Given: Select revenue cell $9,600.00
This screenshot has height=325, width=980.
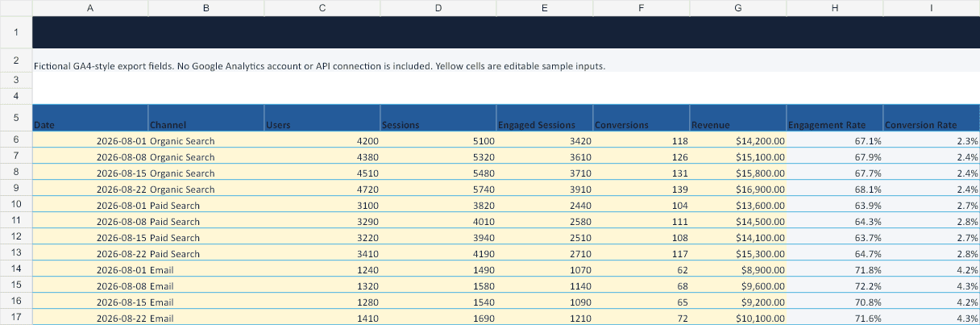Looking at the screenshot, I should coord(738,285).
